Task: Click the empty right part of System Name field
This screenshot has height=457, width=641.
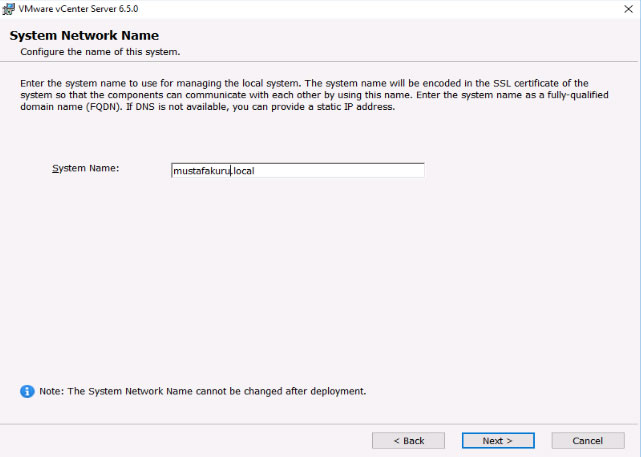Action: pos(339,170)
